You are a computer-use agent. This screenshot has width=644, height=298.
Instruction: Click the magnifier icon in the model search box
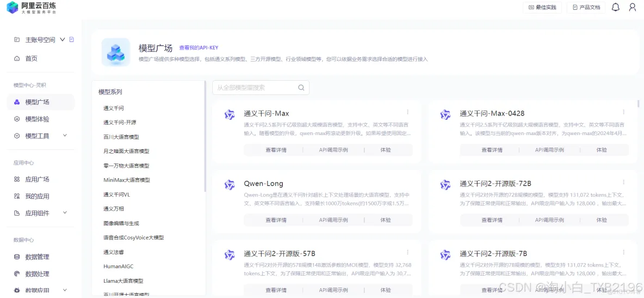301,87
